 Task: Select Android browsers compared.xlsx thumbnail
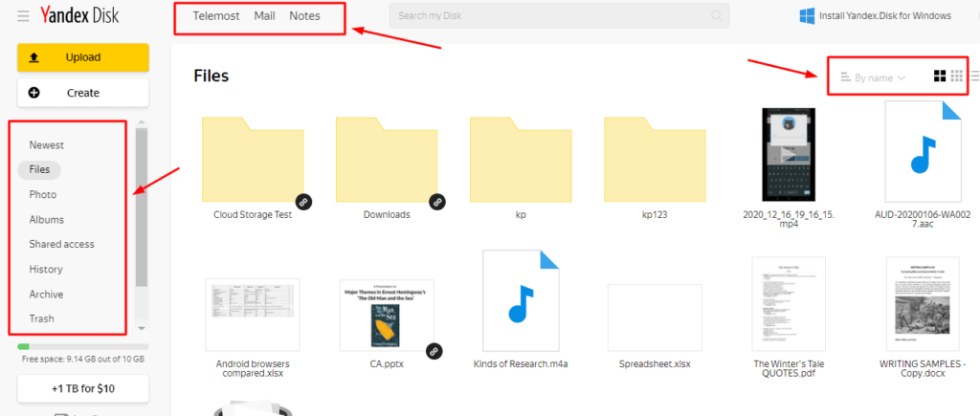coord(253,316)
